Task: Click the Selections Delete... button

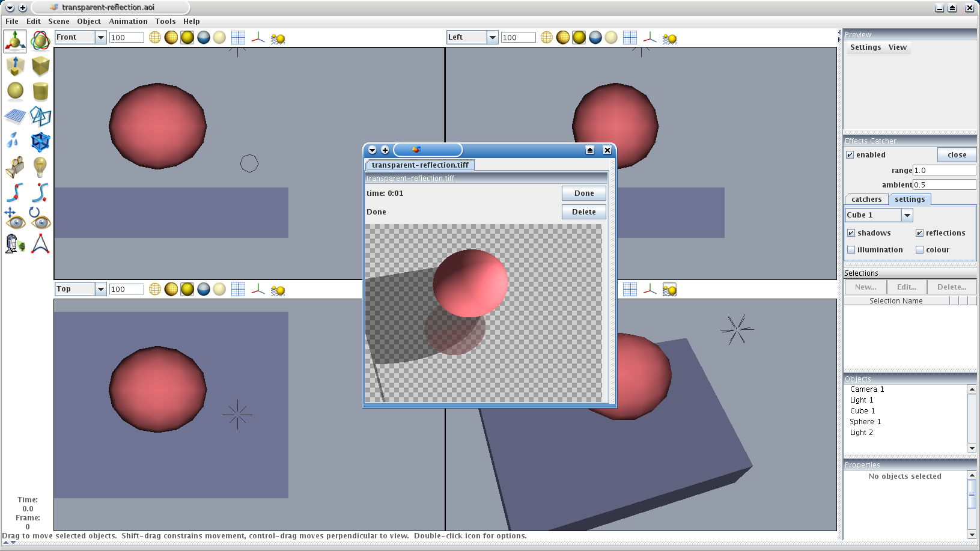Action: tap(952, 287)
